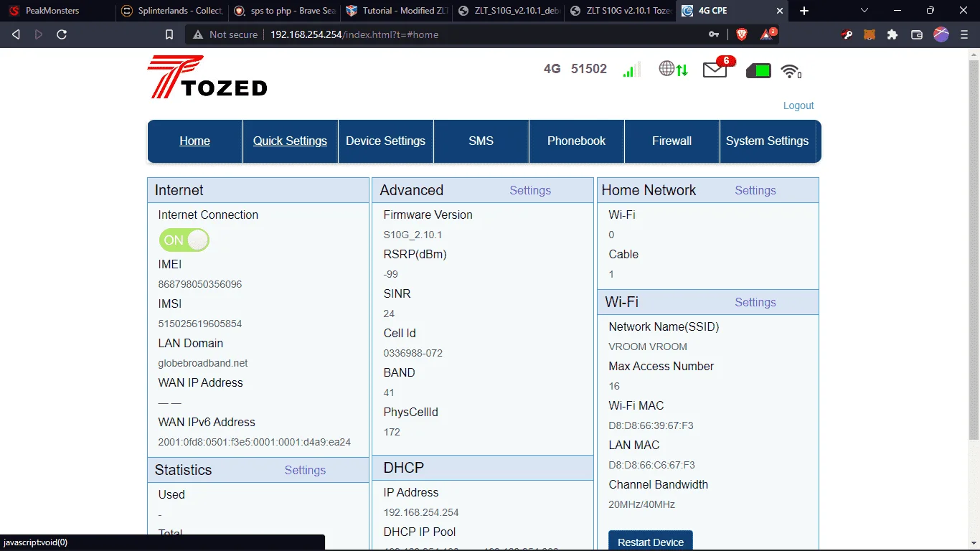Open the Home menu item
The height and width of the screenshot is (551, 980).
[194, 141]
